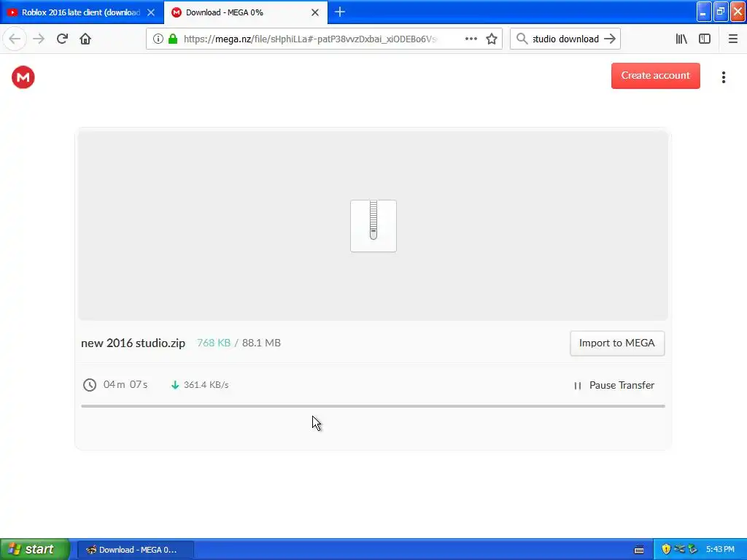This screenshot has width=747, height=560.
Task: Click the search magnifier icon
Action: (x=522, y=39)
